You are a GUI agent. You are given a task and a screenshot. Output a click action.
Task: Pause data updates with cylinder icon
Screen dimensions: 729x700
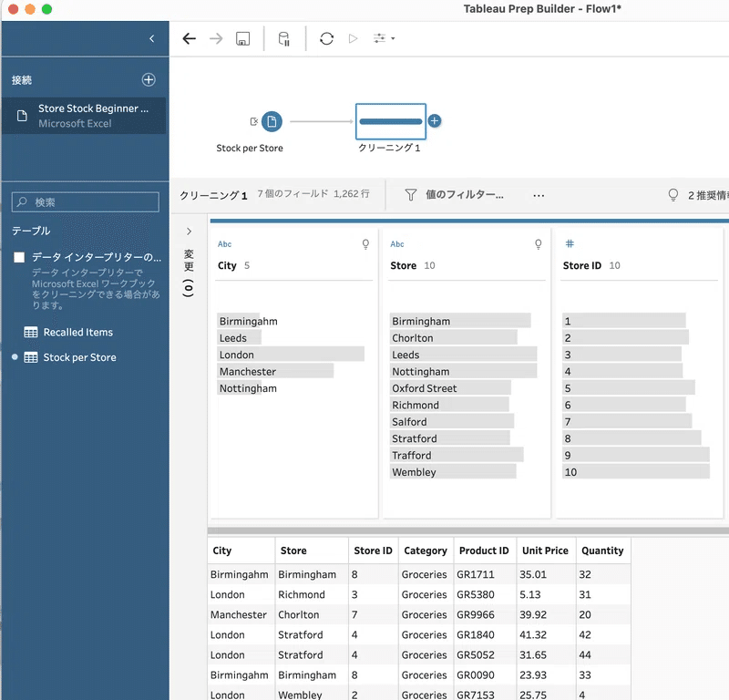284,38
